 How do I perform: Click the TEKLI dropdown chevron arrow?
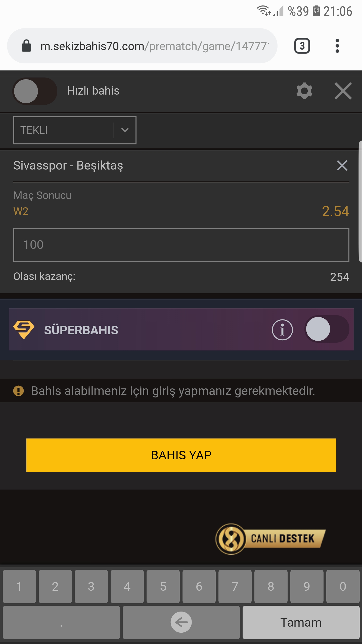125,130
